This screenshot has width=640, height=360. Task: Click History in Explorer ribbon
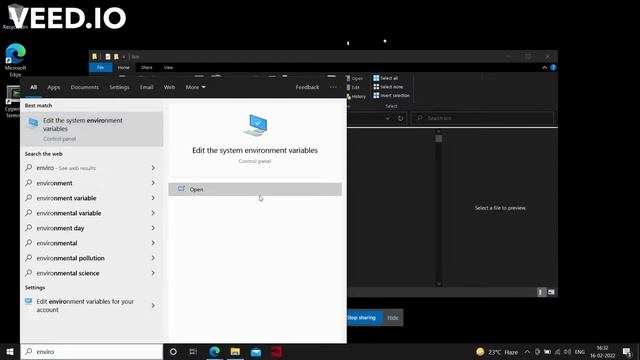(356, 97)
